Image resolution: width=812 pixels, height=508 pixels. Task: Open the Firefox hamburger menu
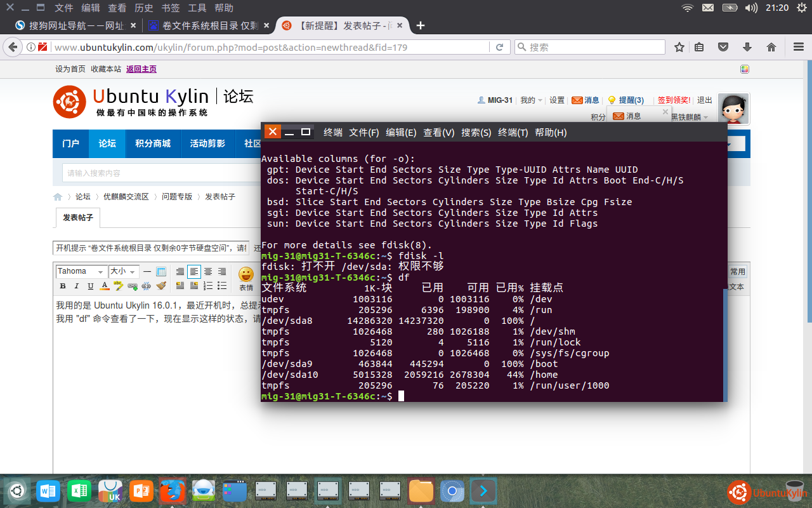point(799,47)
